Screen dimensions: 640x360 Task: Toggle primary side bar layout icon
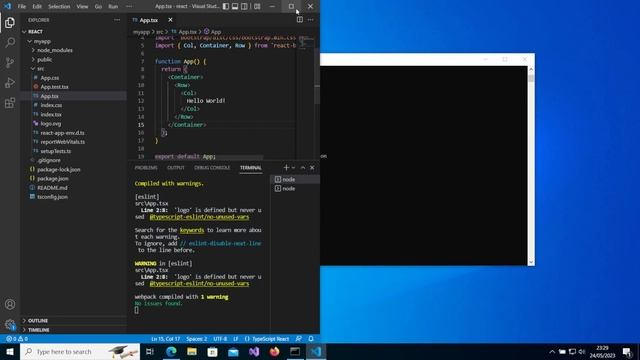(226, 6)
